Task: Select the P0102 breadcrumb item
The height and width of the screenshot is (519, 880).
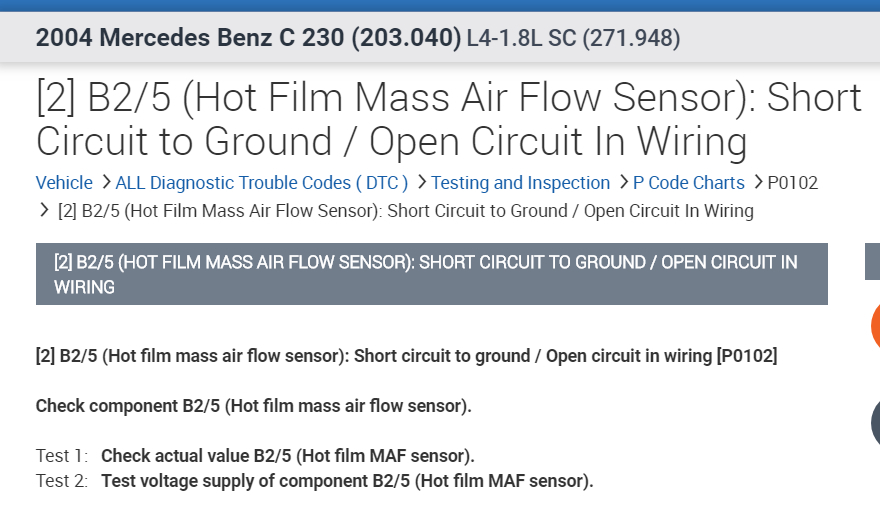Action: click(x=792, y=183)
